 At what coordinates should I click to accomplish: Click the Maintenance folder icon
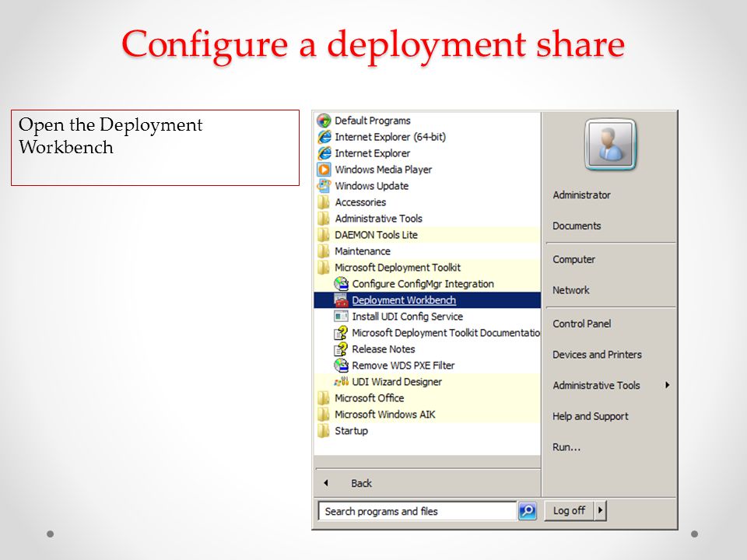click(x=324, y=251)
